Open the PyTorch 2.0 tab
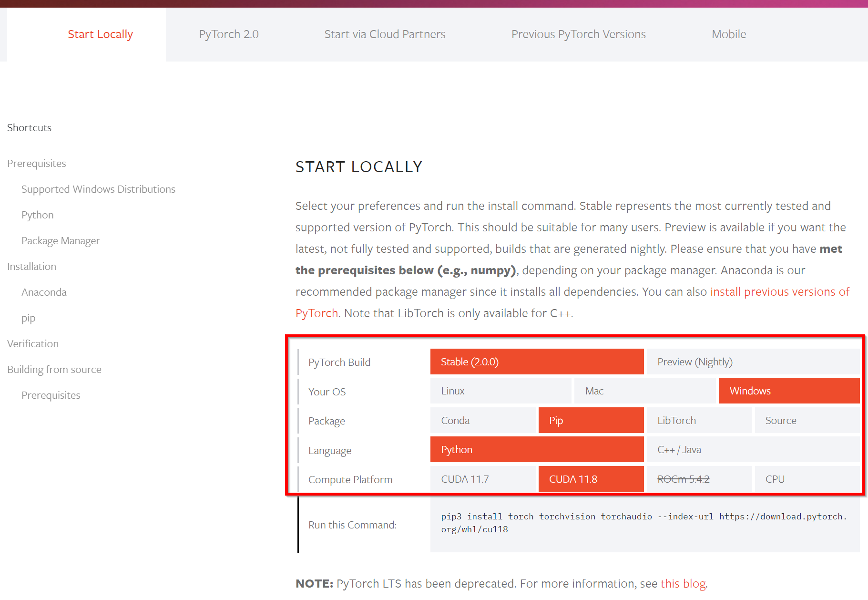 tap(229, 34)
